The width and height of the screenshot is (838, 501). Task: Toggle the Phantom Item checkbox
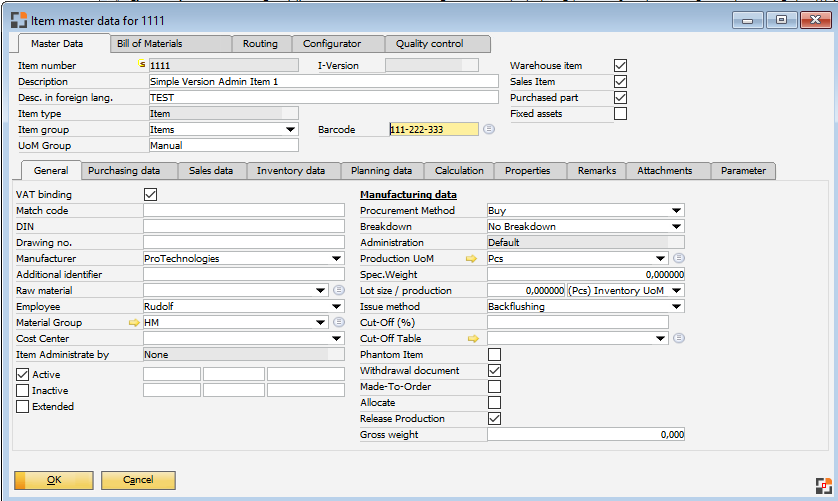pyautogui.click(x=494, y=355)
